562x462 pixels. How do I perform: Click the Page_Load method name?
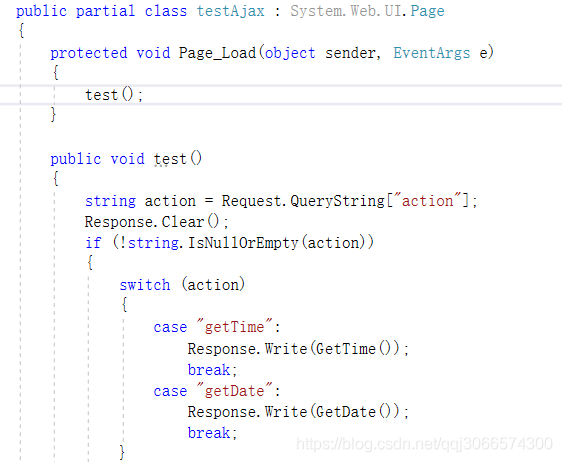(x=217, y=53)
